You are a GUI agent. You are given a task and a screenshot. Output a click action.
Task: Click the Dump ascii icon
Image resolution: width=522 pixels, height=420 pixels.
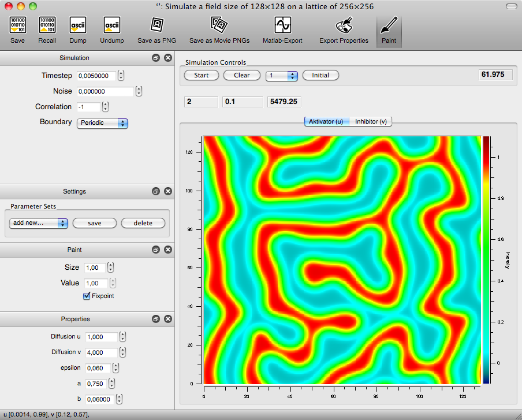(x=78, y=26)
